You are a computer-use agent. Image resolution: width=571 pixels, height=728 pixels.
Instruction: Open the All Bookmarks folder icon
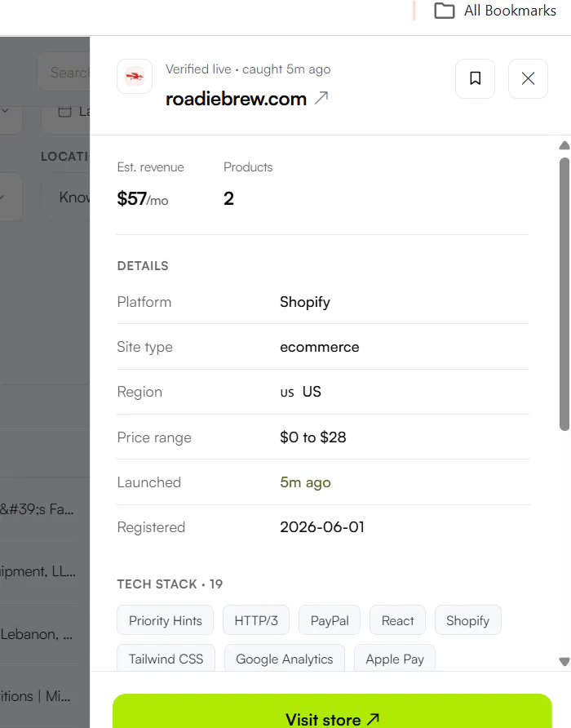pyautogui.click(x=445, y=11)
